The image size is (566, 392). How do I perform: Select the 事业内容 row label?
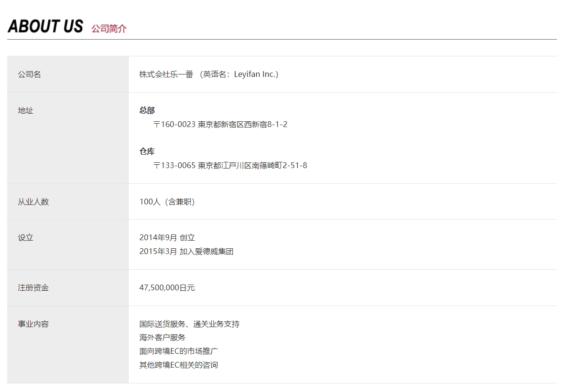tap(33, 324)
